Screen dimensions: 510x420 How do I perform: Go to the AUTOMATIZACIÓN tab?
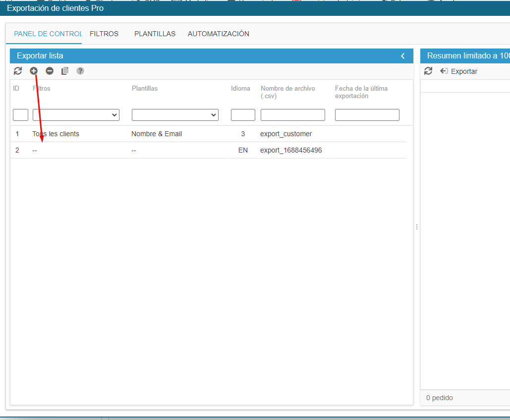[218, 34]
